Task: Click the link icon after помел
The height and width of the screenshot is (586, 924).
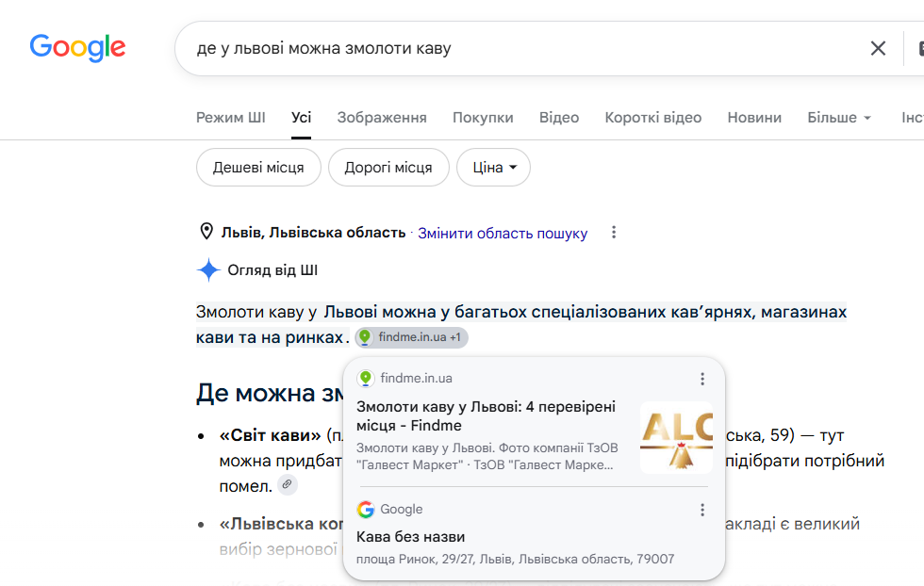Action: pos(287,484)
